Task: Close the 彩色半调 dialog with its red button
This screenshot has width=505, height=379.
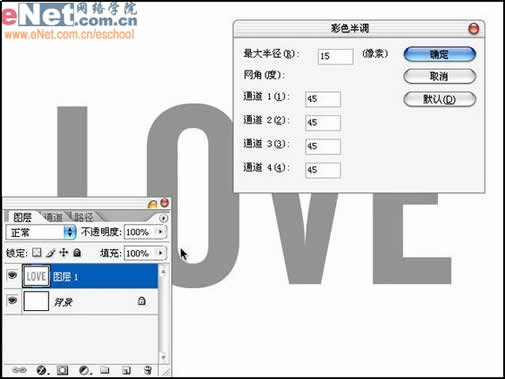Action: coord(474,29)
